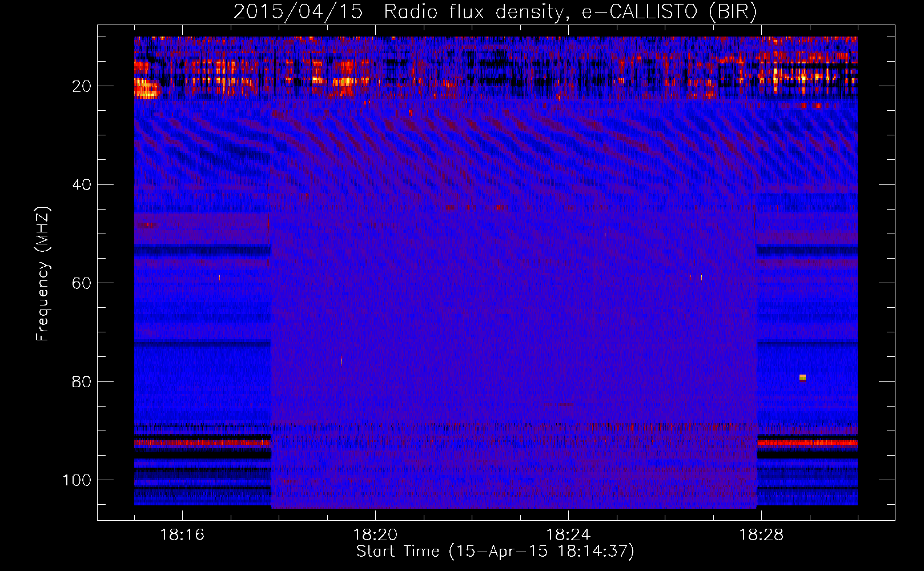The width and height of the screenshot is (924, 571).
Task: Click the 40 MHz frequency tick label
Action: [82, 185]
